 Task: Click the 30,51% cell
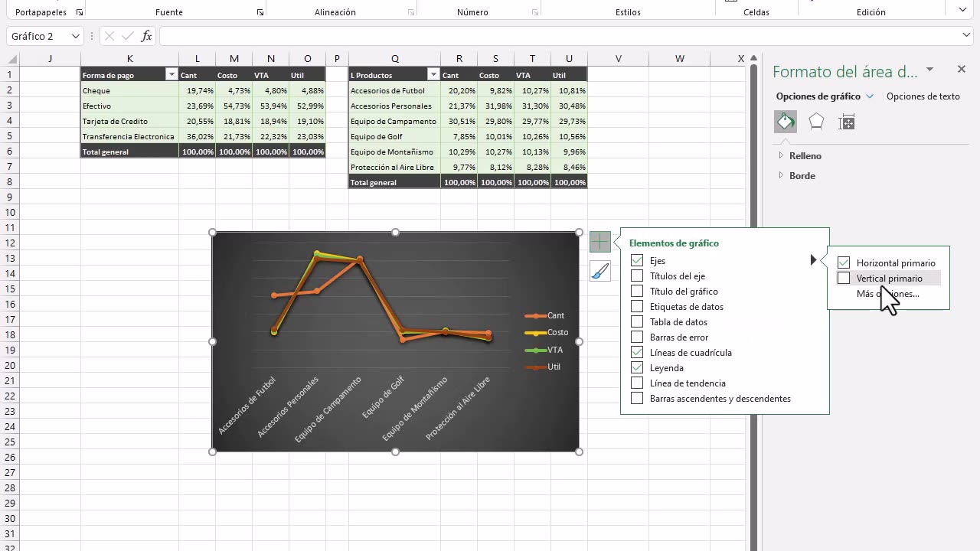(459, 121)
